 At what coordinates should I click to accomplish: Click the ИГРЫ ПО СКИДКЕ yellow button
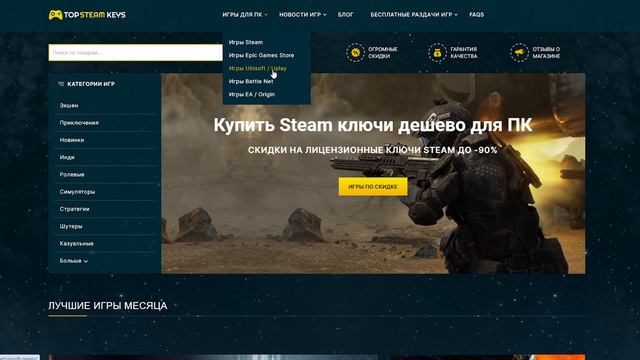(373, 187)
